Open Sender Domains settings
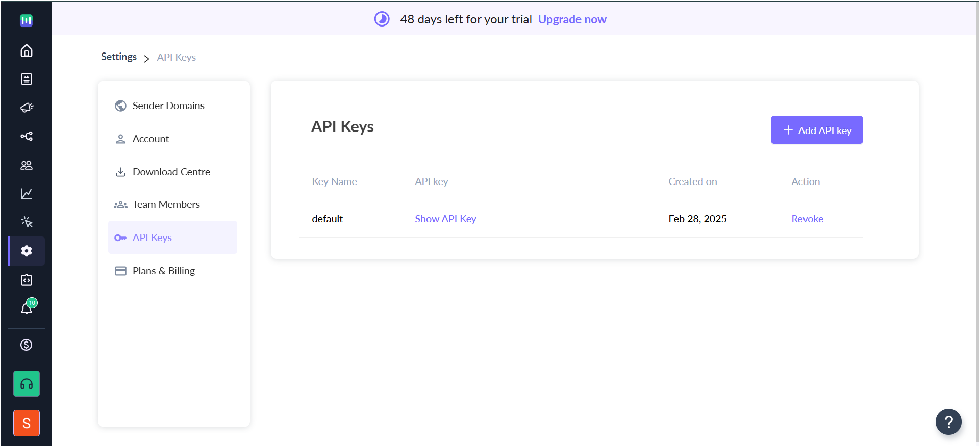 tap(172, 106)
